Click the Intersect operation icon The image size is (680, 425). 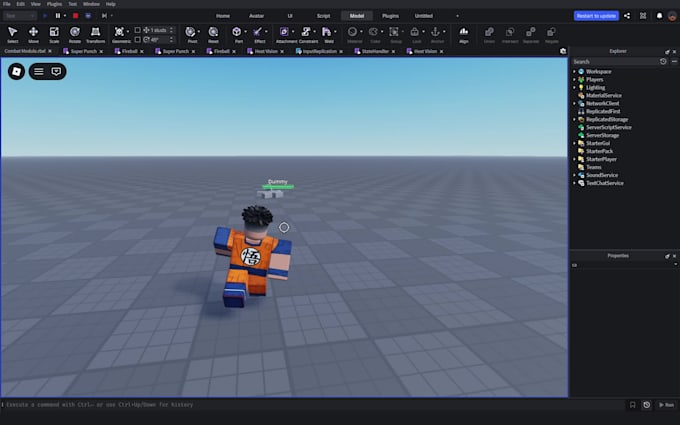pyautogui.click(x=510, y=32)
